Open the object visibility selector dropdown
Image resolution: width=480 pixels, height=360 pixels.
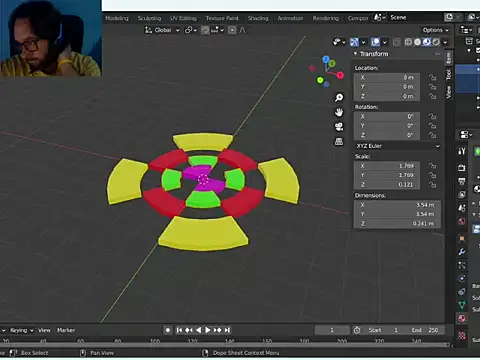339,42
